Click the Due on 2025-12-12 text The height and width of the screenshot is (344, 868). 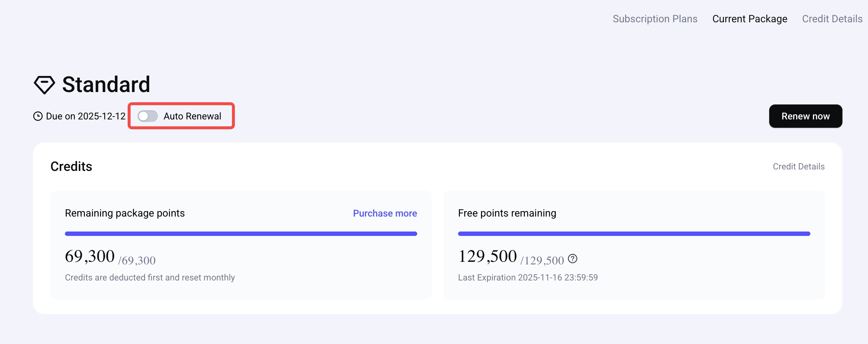[x=86, y=116]
